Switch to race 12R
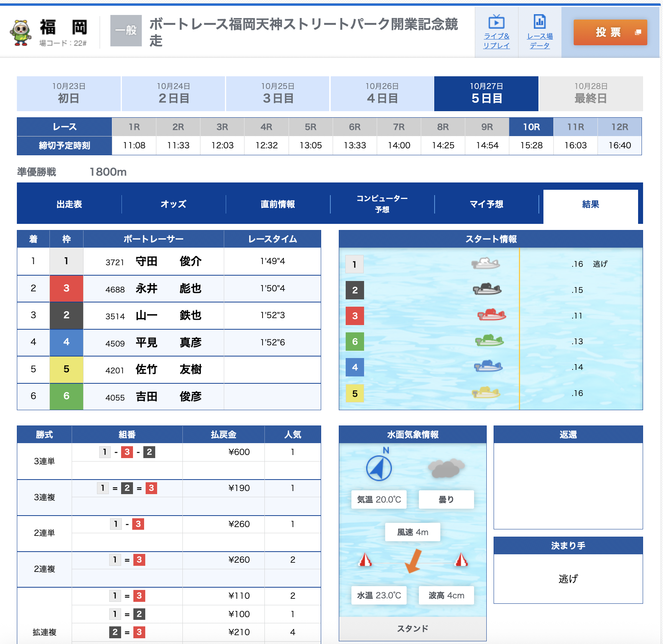The height and width of the screenshot is (644, 663). [x=620, y=127]
